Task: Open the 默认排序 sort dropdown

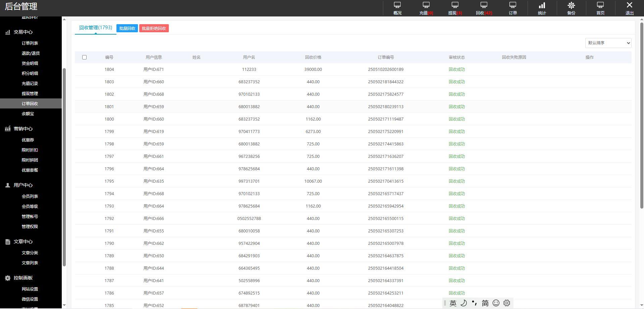Action: [x=608, y=43]
